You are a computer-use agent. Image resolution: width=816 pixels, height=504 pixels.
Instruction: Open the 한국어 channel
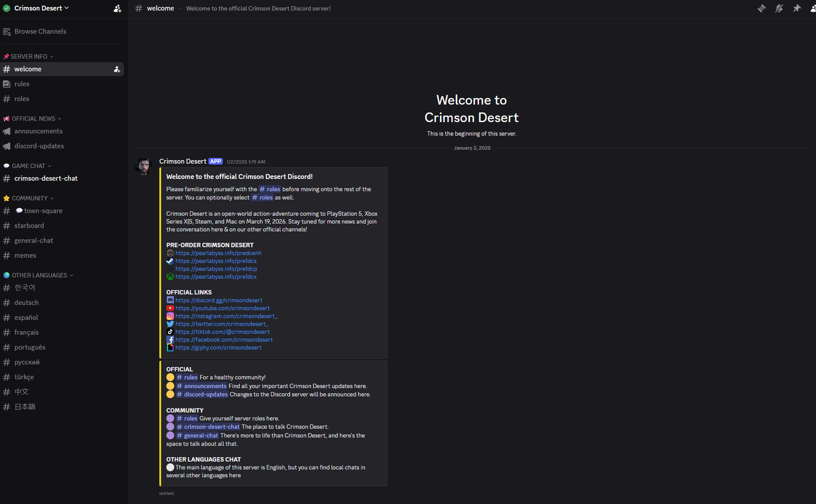coord(62,288)
